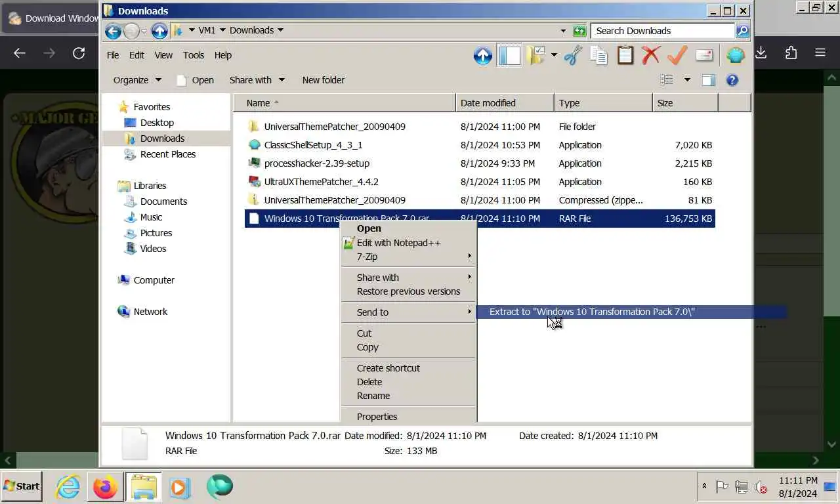Click the Search Downloads field
This screenshot has height=504, width=840.
(663, 31)
